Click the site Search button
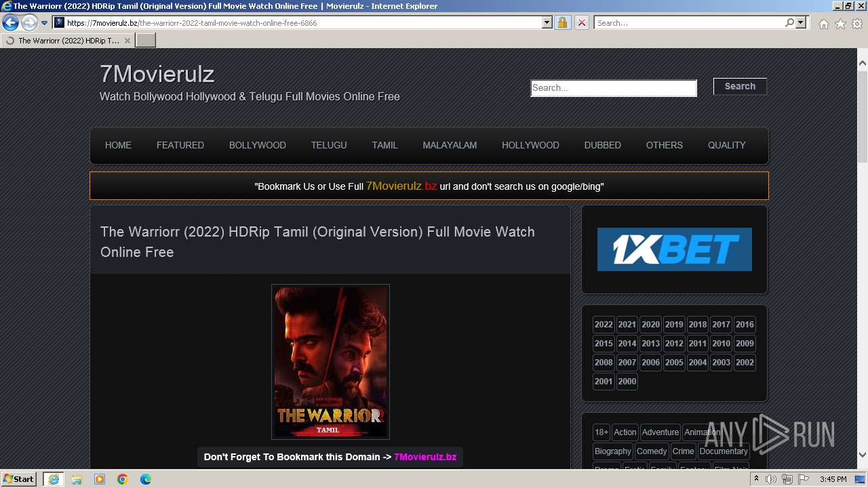868x488 pixels. click(x=740, y=86)
